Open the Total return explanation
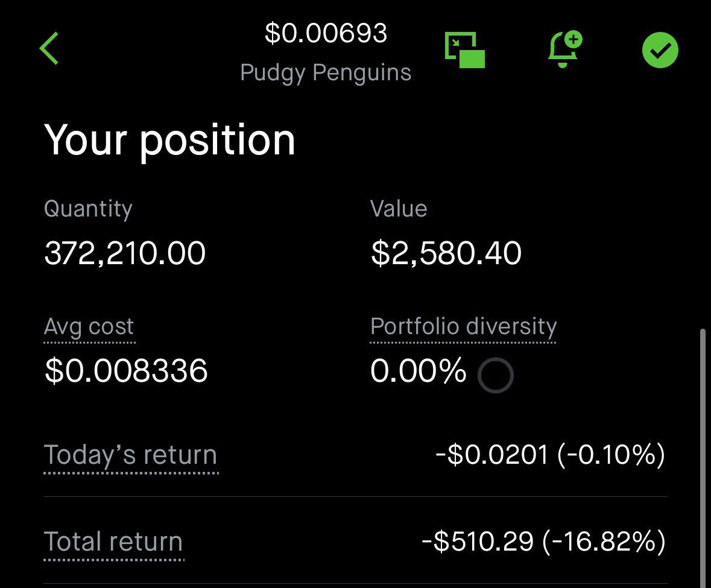Screen dimensions: 711x588 [x=113, y=542]
